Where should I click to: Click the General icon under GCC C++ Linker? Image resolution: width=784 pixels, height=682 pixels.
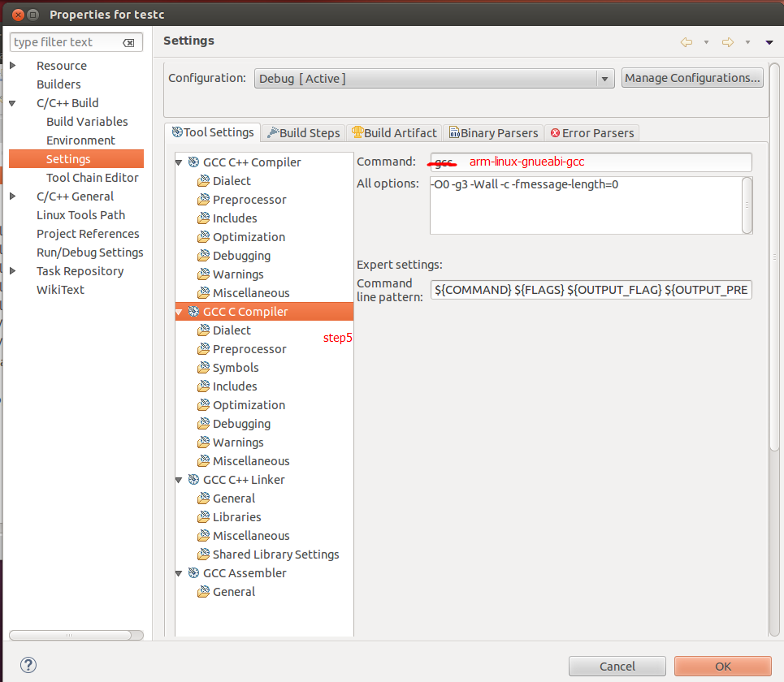pos(203,499)
